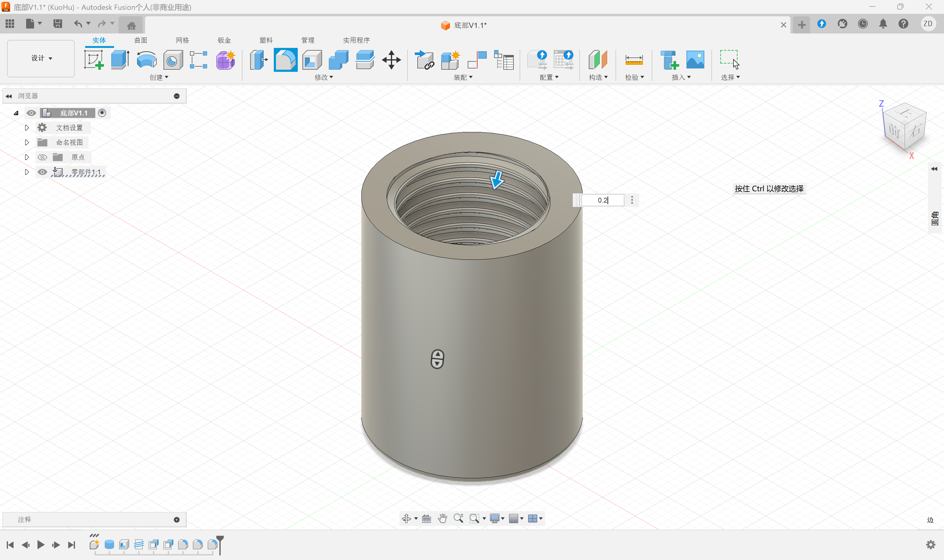Open the Measure tool

(x=634, y=60)
